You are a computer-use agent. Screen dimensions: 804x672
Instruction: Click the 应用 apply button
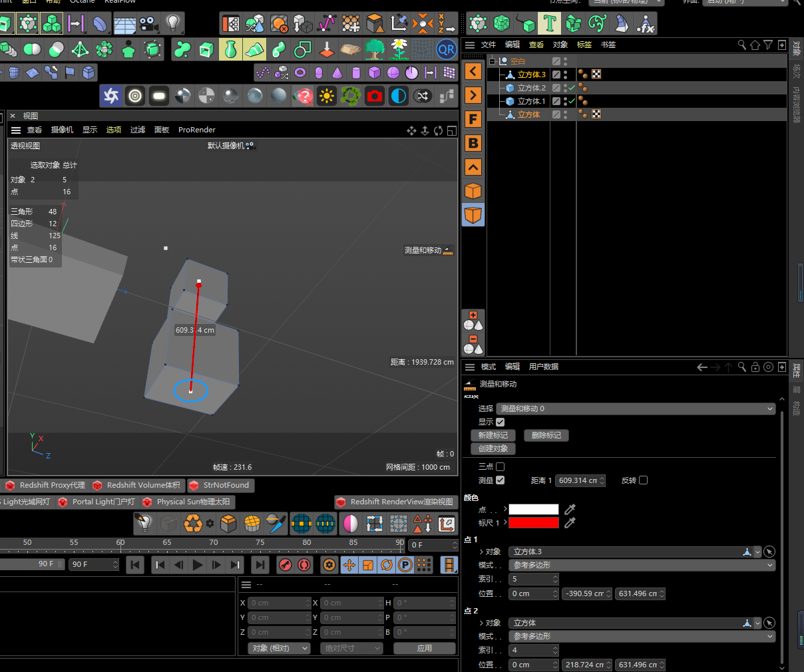[x=425, y=648]
